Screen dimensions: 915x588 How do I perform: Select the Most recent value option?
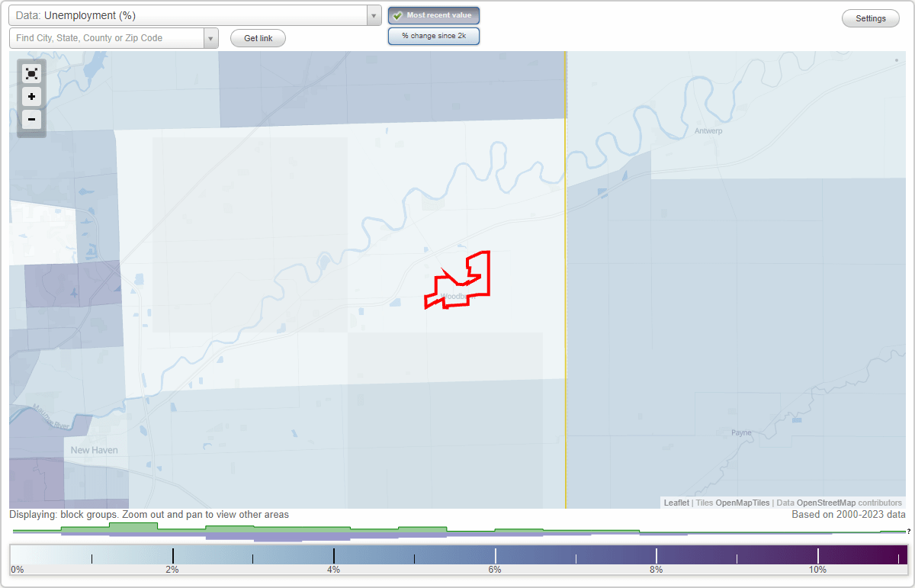click(x=434, y=15)
